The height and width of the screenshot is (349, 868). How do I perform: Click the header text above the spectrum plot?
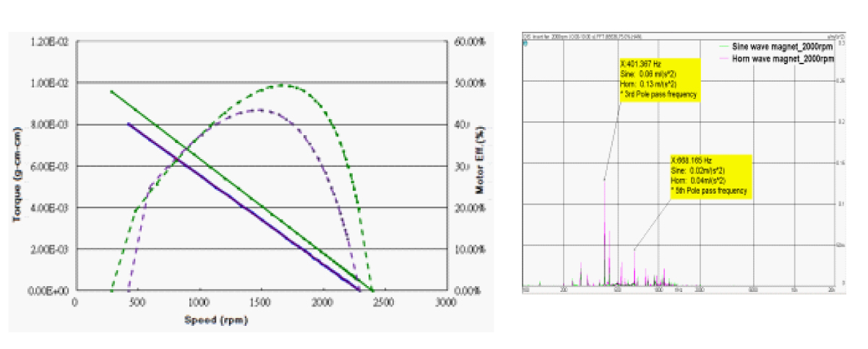click(x=578, y=35)
